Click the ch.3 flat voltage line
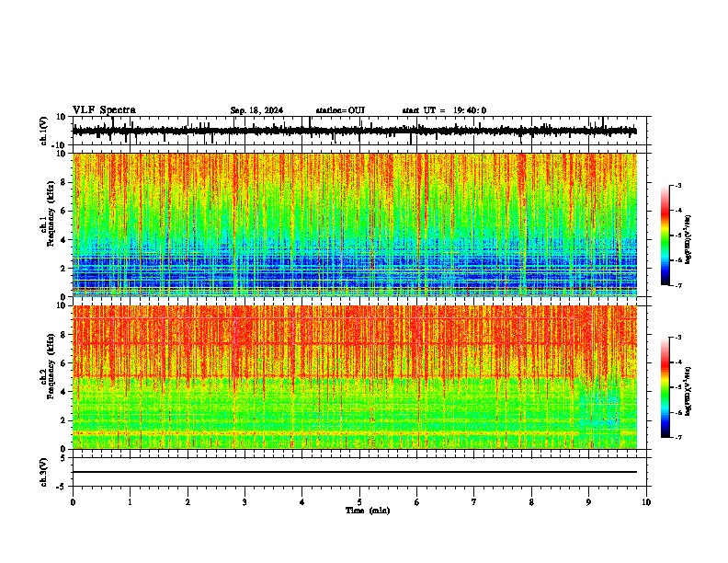The image size is (728, 563). click(x=354, y=472)
